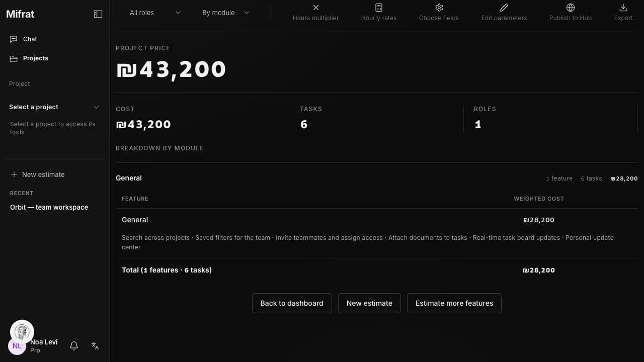Open the All roles dropdown
Image resolution: width=644 pixels, height=362 pixels.
click(155, 13)
